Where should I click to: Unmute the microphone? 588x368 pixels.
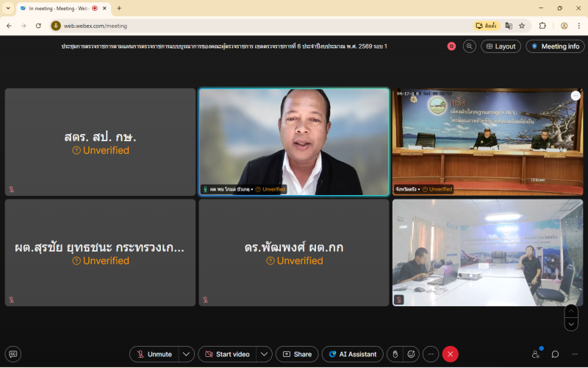click(154, 354)
